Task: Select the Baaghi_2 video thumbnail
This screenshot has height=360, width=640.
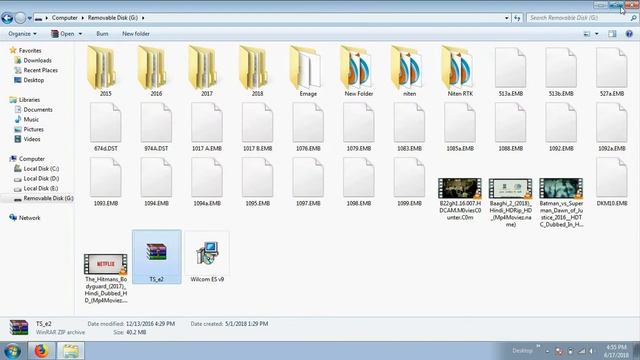Action: click(x=510, y=188)
